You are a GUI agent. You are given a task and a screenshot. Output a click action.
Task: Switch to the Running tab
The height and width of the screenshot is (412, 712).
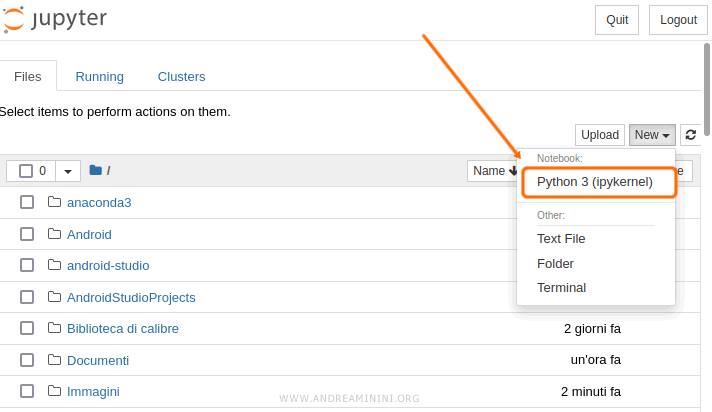point(100,77)
